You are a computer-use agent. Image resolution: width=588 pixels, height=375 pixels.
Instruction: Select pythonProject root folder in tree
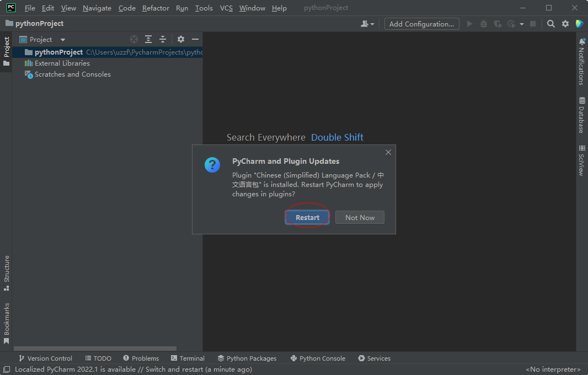tap(107, 52)
